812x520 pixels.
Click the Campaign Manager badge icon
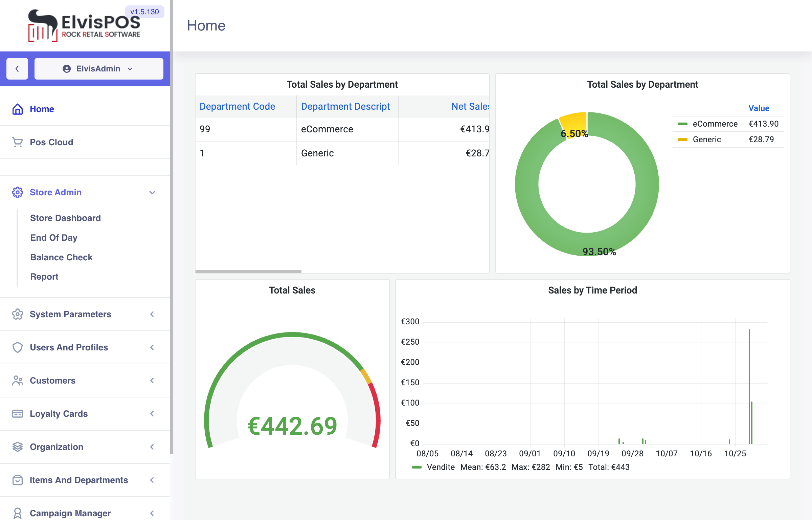coord(18,513)
